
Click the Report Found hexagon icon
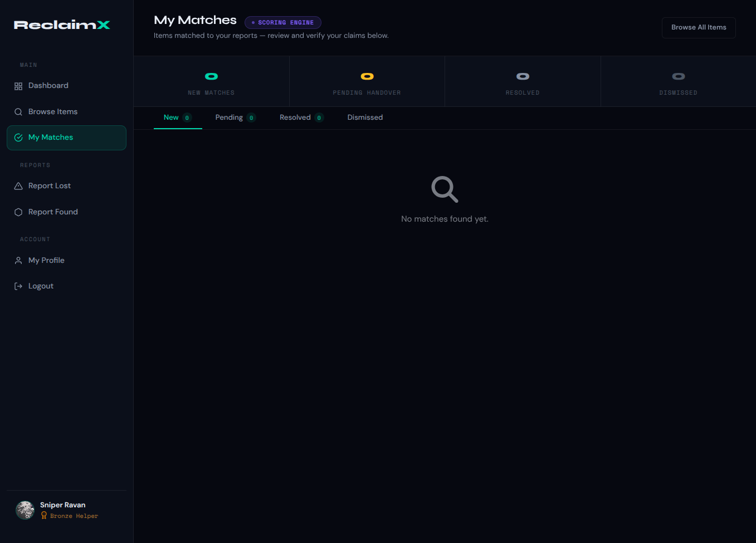(18, 212)
